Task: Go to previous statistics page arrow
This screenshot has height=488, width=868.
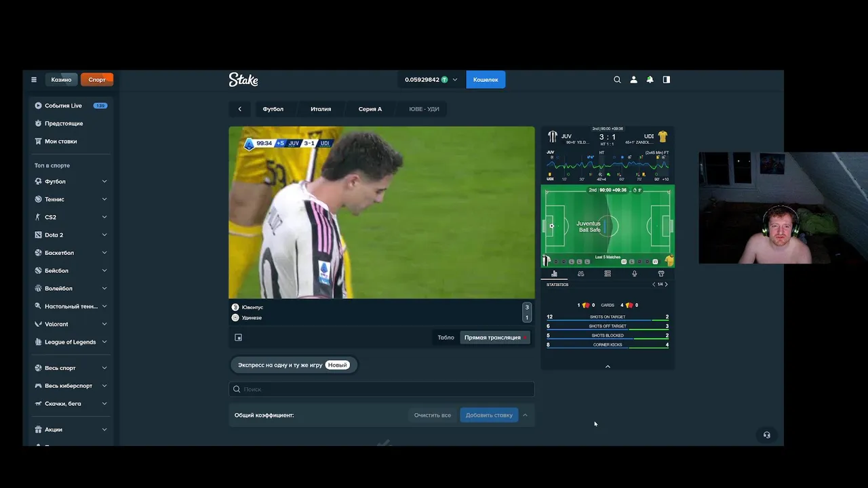Action: tap(654, 285)
